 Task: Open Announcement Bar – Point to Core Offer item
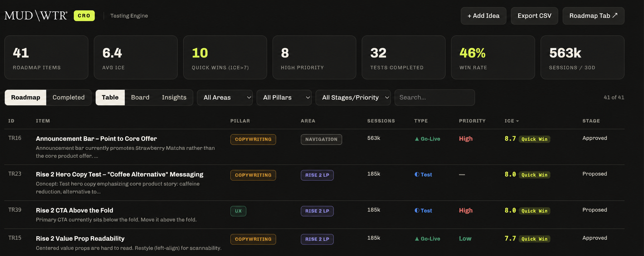pyautogui.click(x=96, y=139)
